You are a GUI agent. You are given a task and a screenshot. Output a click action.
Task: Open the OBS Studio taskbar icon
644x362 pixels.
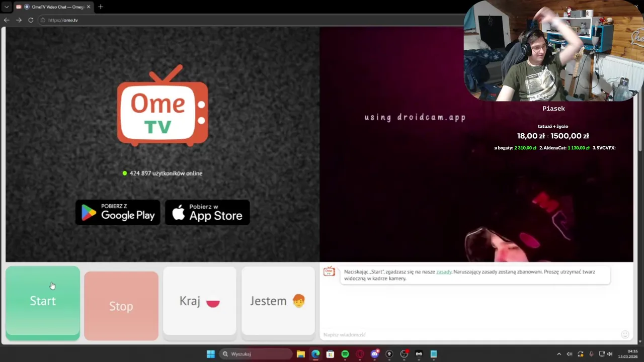[389, 354]
